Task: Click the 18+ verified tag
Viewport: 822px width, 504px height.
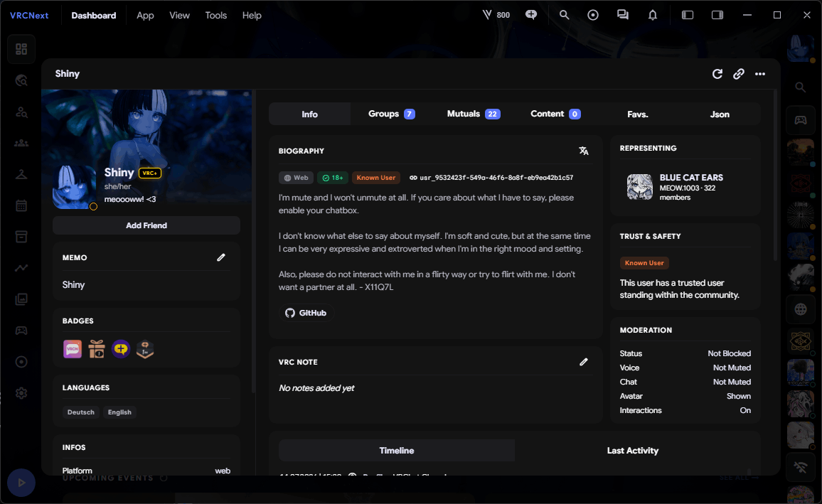Action: [x=333, y=178]
